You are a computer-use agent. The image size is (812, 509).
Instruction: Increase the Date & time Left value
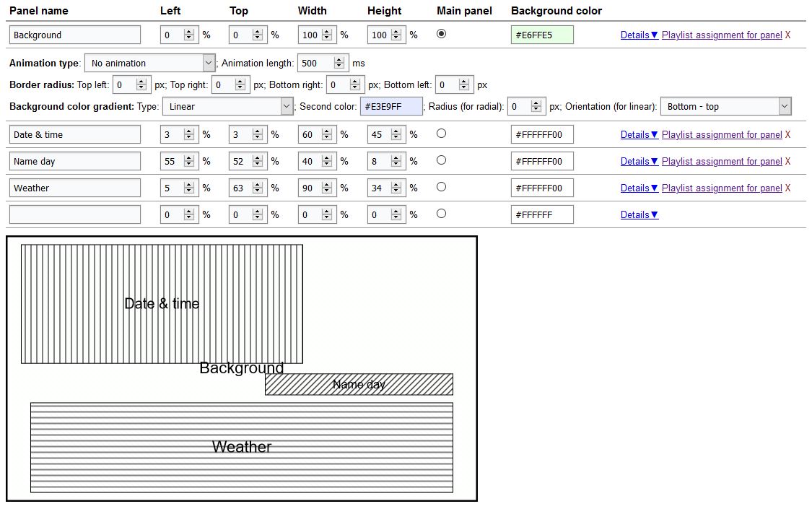(x=189, y=131)
